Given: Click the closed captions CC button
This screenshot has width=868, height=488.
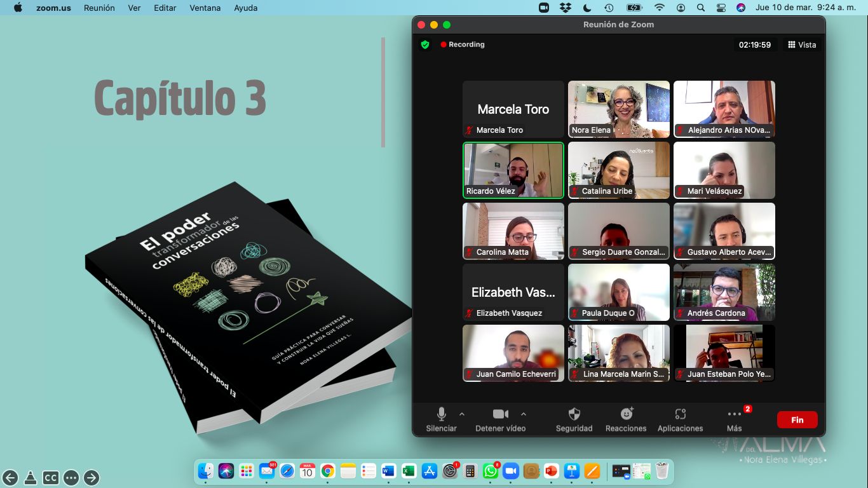Looking at the screenshot, I should (x=51, y=478).
